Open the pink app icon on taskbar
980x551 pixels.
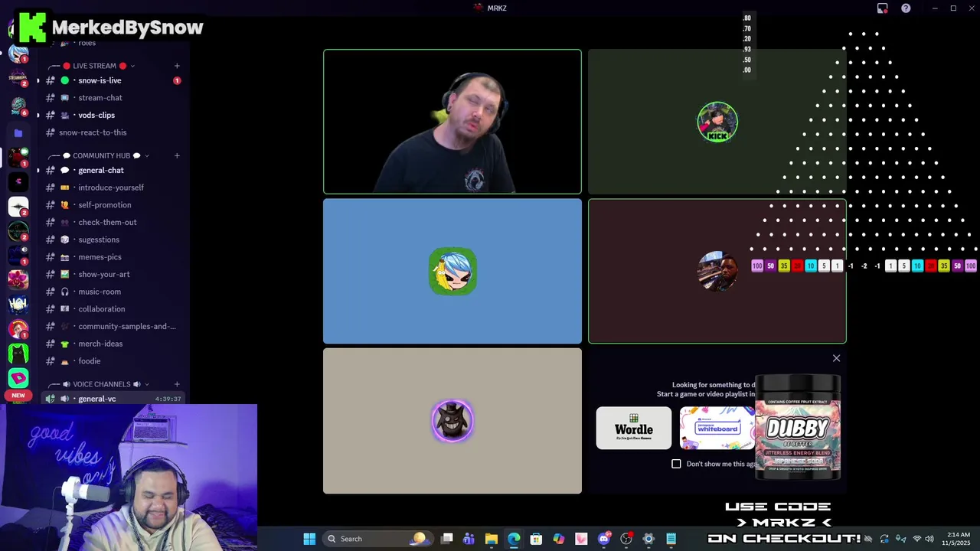point(581,539)
